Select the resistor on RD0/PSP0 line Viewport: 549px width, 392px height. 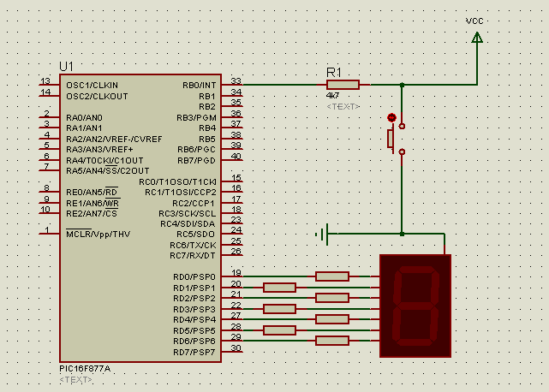(x=332, y=276)
